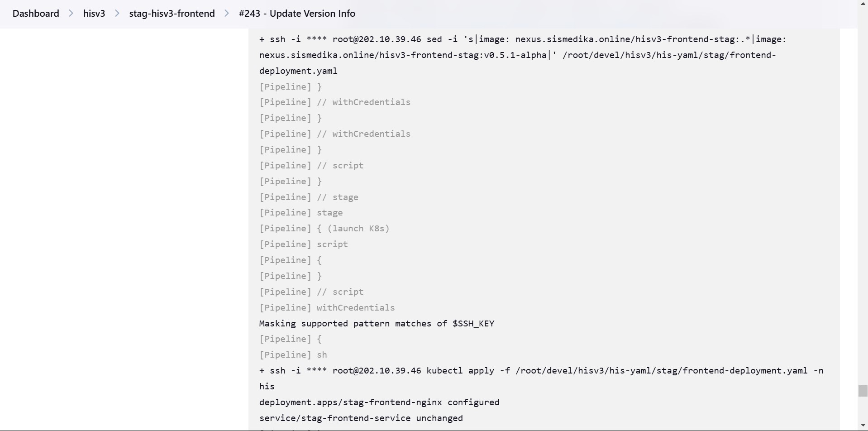Viewport: 868px width, 431px height.
Task: Click the '[Pipeline] withCredentials' line without slashes
Action: coord(327,308)
